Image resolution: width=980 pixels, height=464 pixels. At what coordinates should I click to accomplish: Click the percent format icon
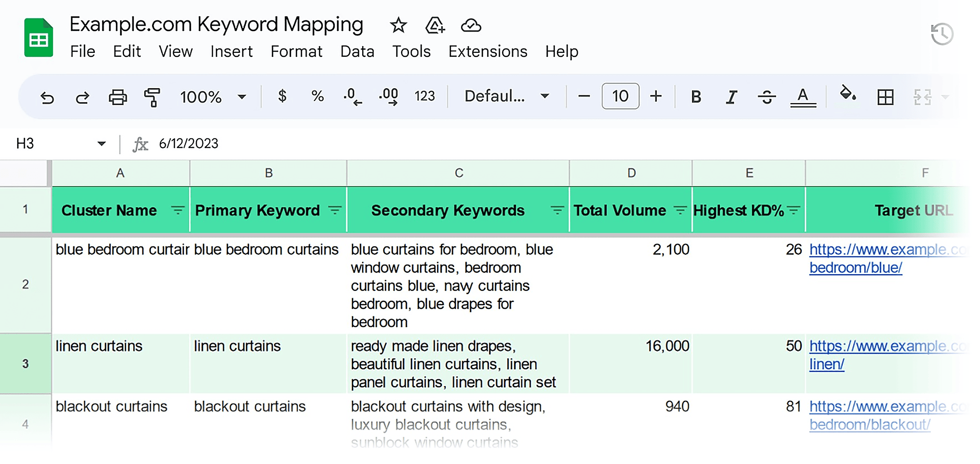pos(317,96)
